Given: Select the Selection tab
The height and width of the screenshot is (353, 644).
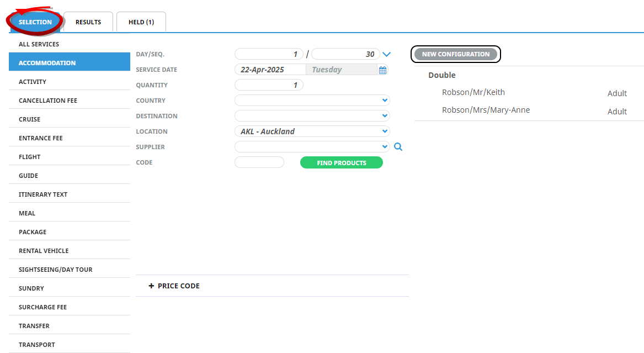Looking at the screenshot, I should coord(35,22).
